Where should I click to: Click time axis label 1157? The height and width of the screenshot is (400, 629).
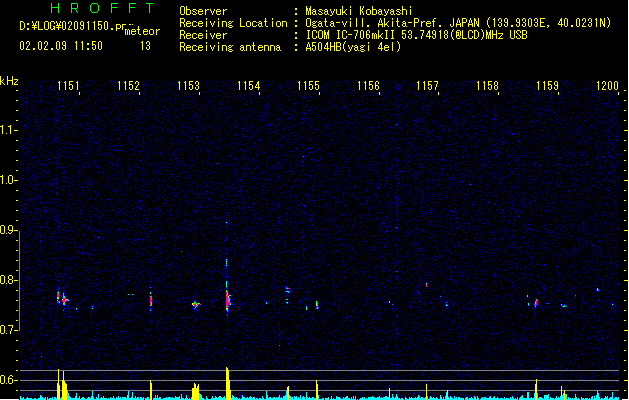428,86
